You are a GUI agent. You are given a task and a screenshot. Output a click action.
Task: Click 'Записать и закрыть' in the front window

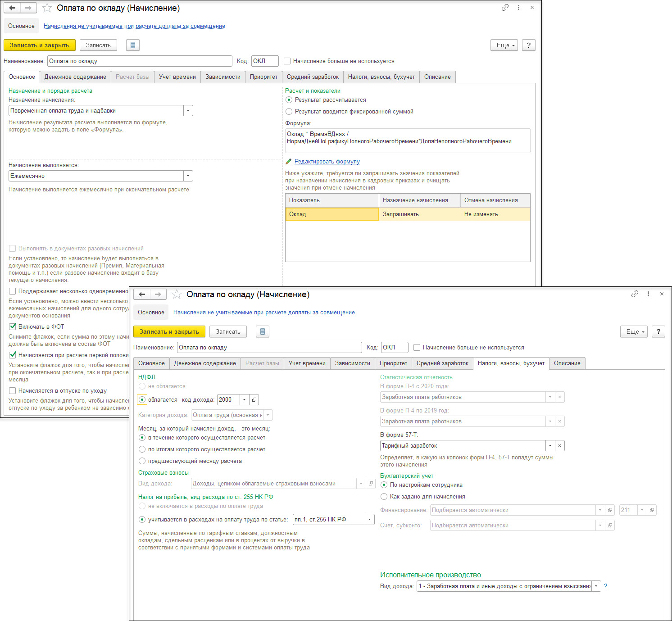click(x=169, y=331)
